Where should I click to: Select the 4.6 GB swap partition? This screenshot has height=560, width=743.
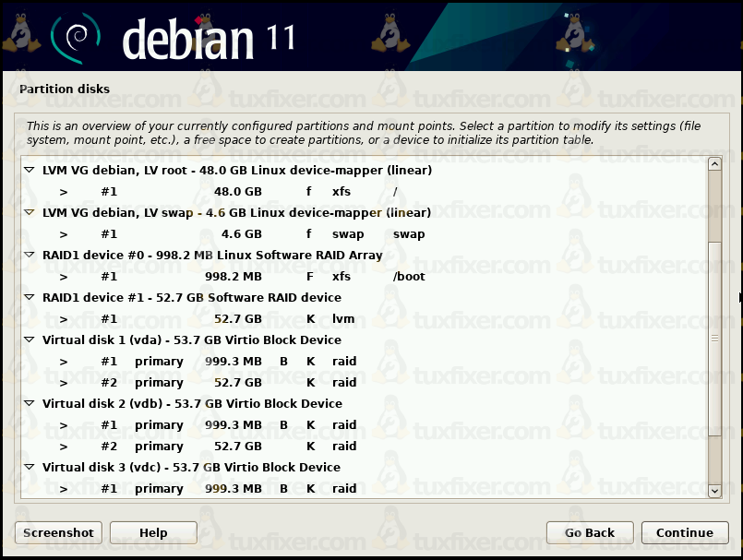tap(231, 234)
